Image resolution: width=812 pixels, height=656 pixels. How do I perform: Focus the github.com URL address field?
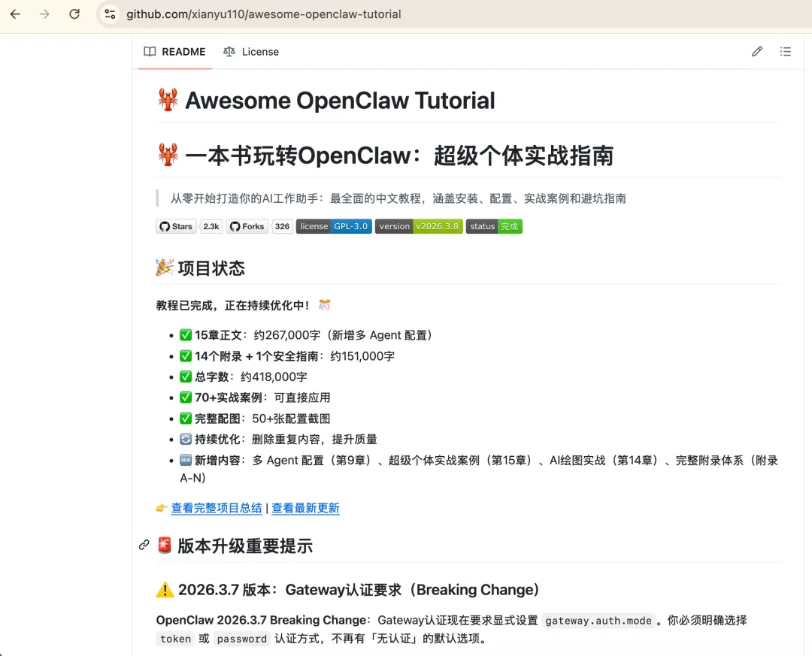point(264,14)
